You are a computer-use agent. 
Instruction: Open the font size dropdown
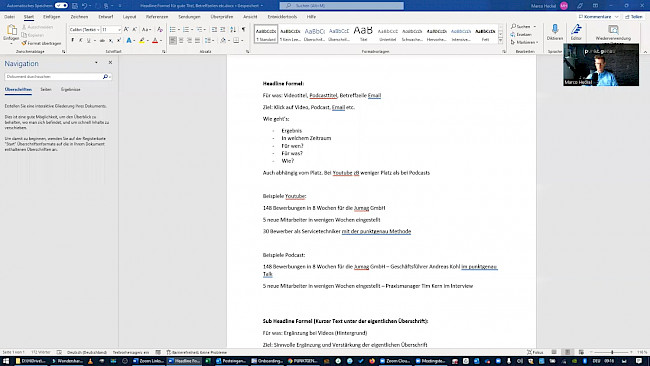coord(111,30)
